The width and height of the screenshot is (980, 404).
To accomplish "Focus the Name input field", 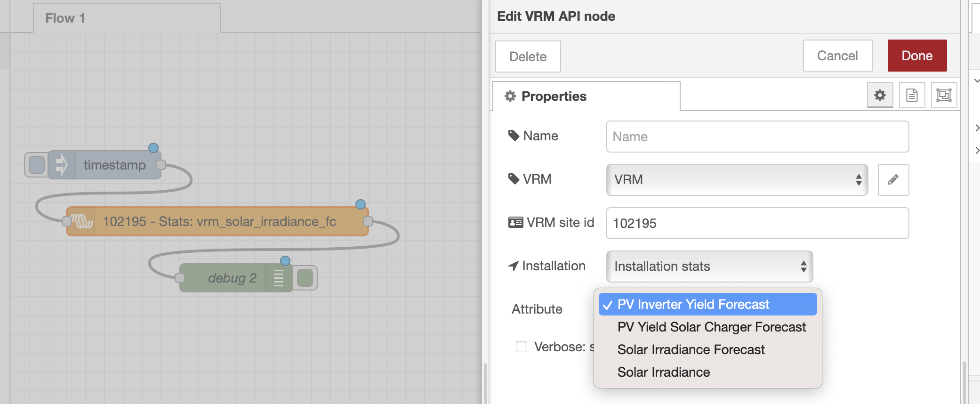I will click(x=757, y=137).
